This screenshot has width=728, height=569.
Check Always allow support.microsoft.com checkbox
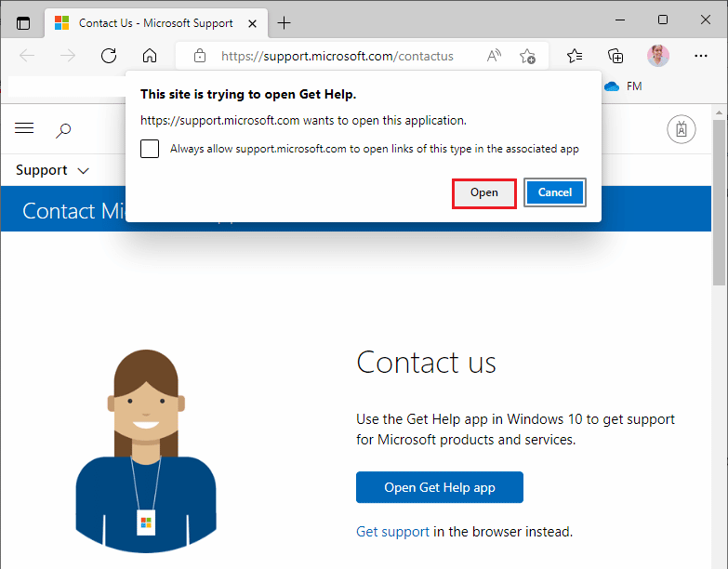click(150, 149)
